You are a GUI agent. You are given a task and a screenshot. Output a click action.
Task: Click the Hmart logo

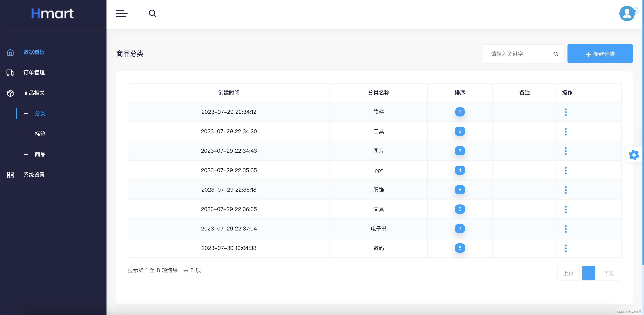[52, 13]
